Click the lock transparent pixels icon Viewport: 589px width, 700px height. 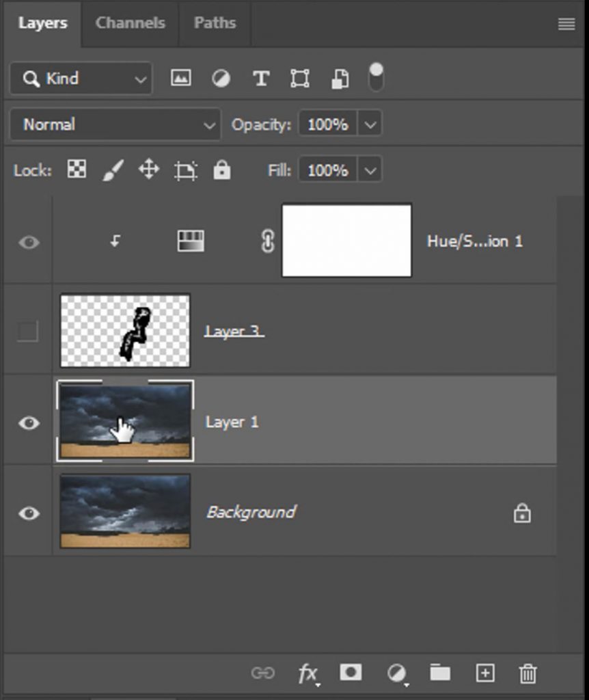coord(77,170)
